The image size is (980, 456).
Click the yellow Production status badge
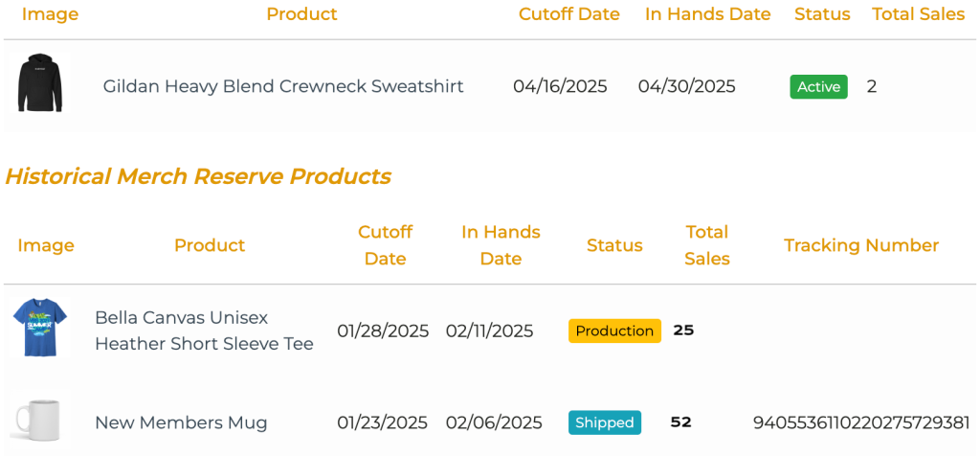[614, 331]
